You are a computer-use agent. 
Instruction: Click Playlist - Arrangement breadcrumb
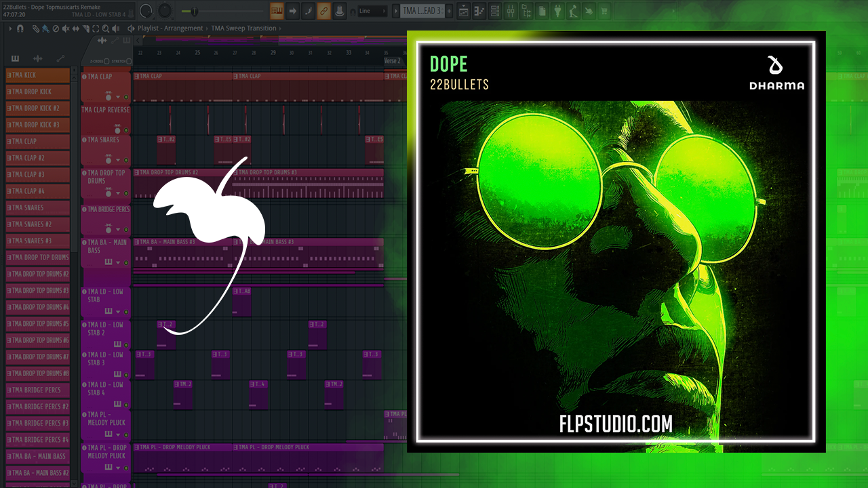[x=170, y=28]
